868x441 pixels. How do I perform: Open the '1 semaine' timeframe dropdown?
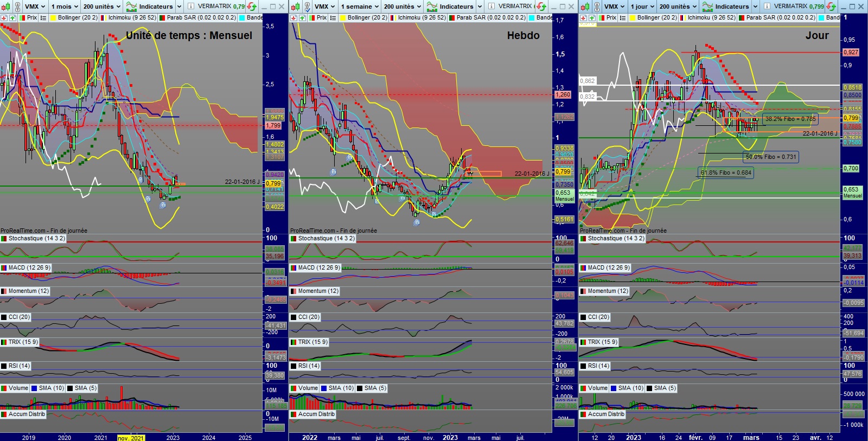pyautogui.click(x=359, y=7)
